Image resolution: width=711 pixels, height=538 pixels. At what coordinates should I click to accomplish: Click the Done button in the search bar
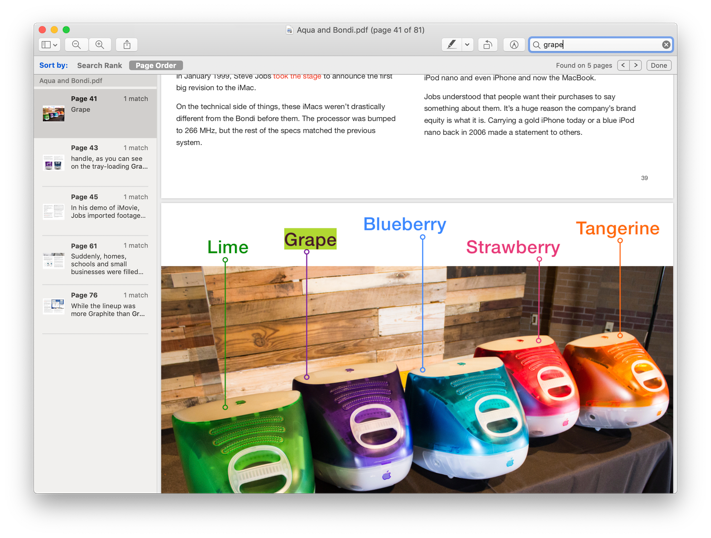pyautogui.click(x=659, y=65)
